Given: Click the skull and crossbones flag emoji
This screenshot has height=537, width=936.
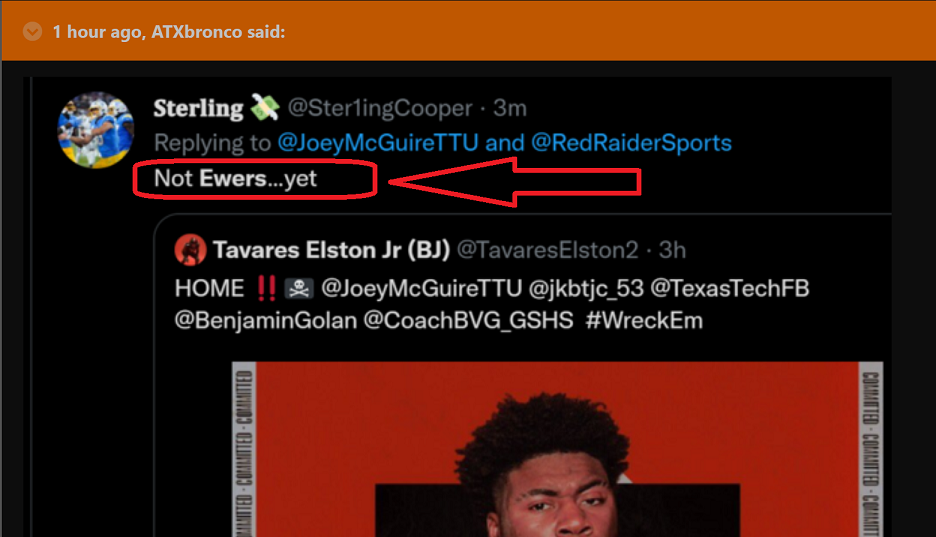Looking at the screenshot, I should (298, 288).
